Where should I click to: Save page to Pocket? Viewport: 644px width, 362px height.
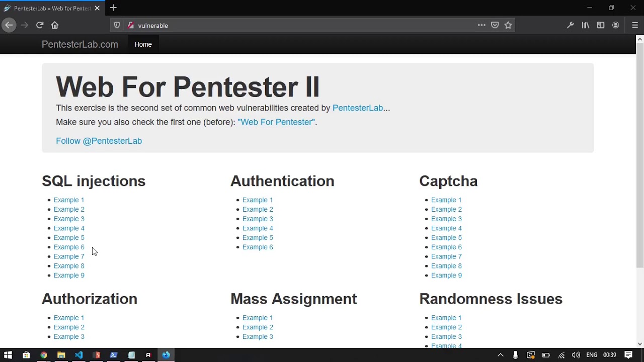(495, 25)
